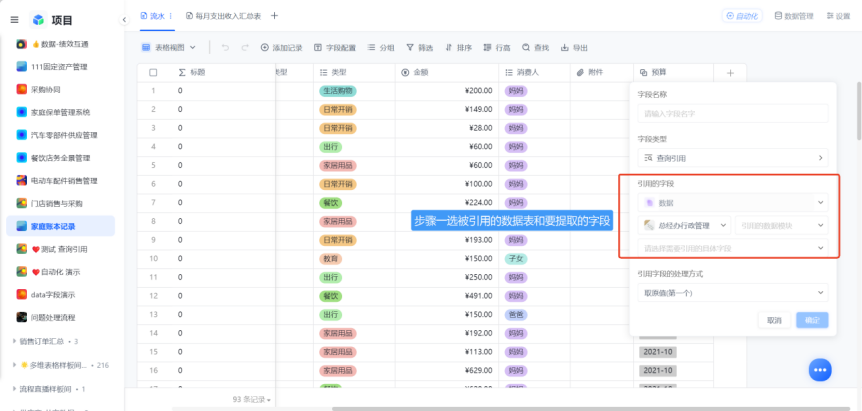The width and height of the screenshot is (862, 411).
Task: Click the 标题 column header
Action: (225, 73)
